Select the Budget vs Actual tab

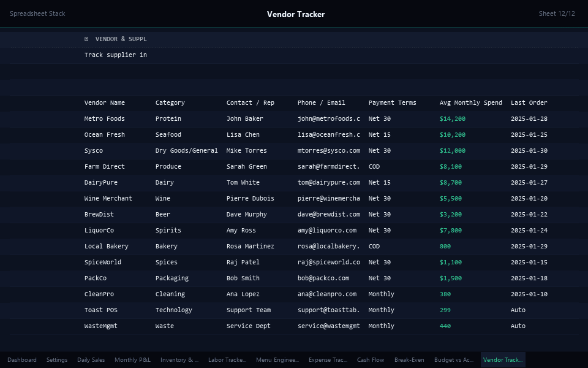tap(453, 360)
